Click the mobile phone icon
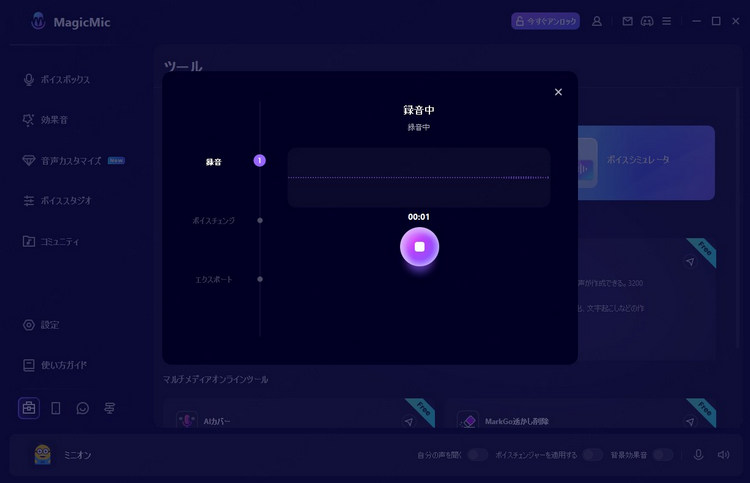 click(x=56, y=408)
